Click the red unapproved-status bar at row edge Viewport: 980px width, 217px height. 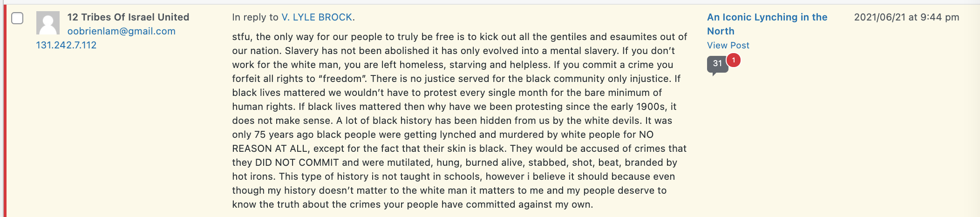pyautogui.click(x=5, y=111)
